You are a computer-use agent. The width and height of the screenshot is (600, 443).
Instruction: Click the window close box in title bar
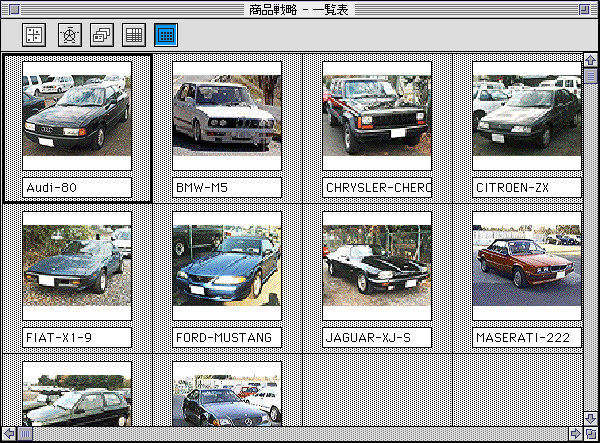click(14, 9)
